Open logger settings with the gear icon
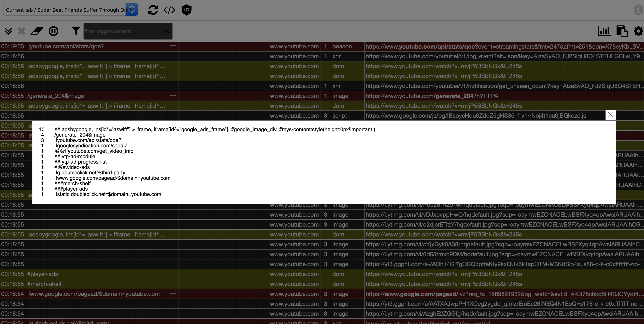This screenshot has width=644, height=324. click(638, 31)
